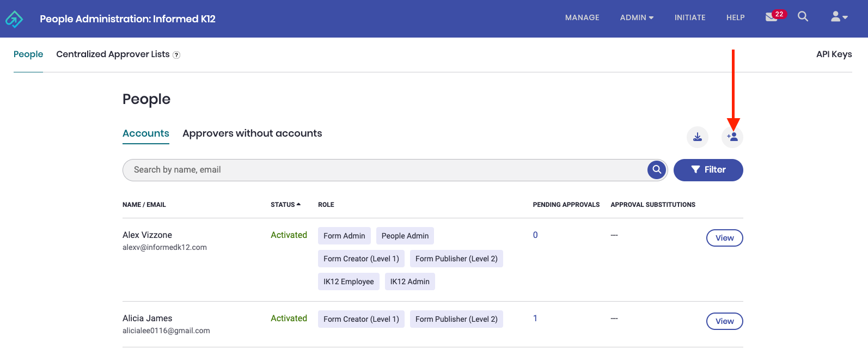The height and width of the screenshot is (349, 868).
Task: Switch to Approvers without accounts tab
Action: [252, 133]
